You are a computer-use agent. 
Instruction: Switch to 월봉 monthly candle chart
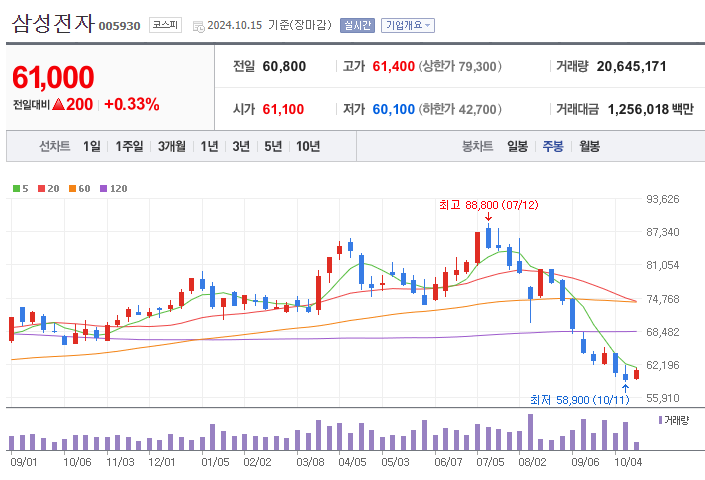click(589, 146)
